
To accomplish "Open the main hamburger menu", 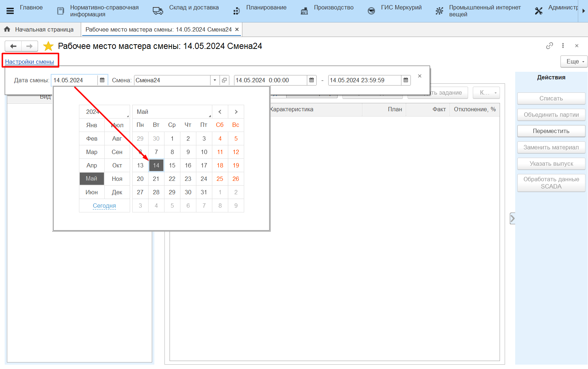I will [10, 11].
